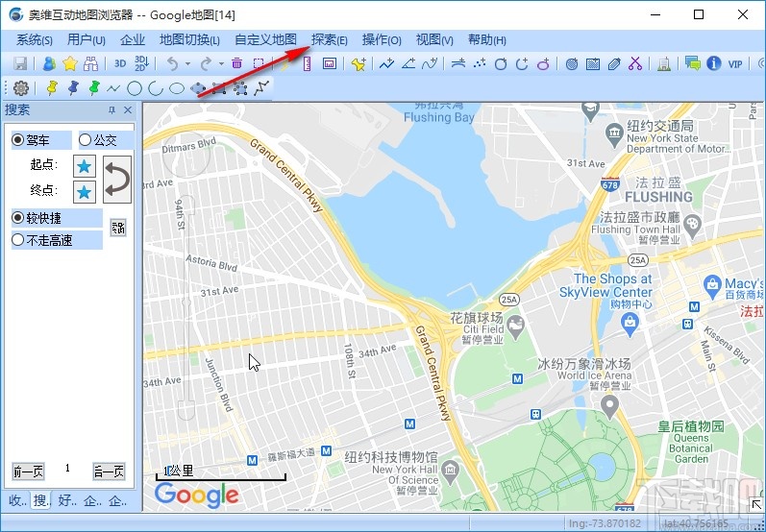Open the 操作(O) menu
The height and width of the screenshot is (532, 766).
[x=382, y=40]
